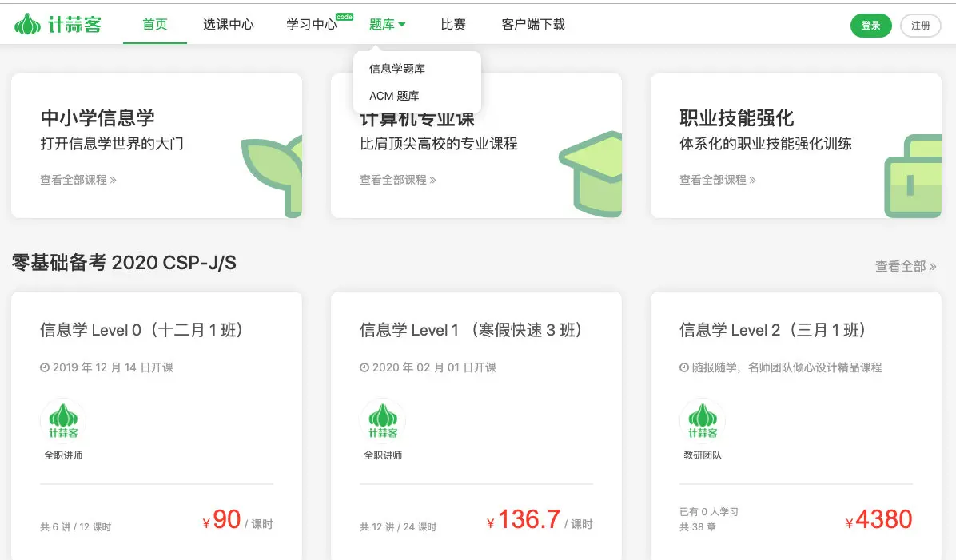Click the teacher avatar on the Level 0 card
The image size is (956, 560).
[63, 421]
